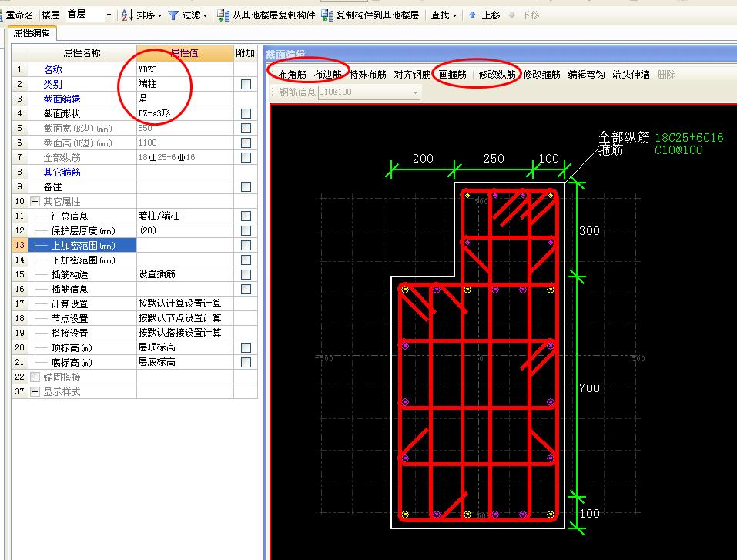Image resolution: width=737 pixels, height=560 pixels.
Task: Expand the 锚固搭接 group
Action: click(x=35, y=377)
